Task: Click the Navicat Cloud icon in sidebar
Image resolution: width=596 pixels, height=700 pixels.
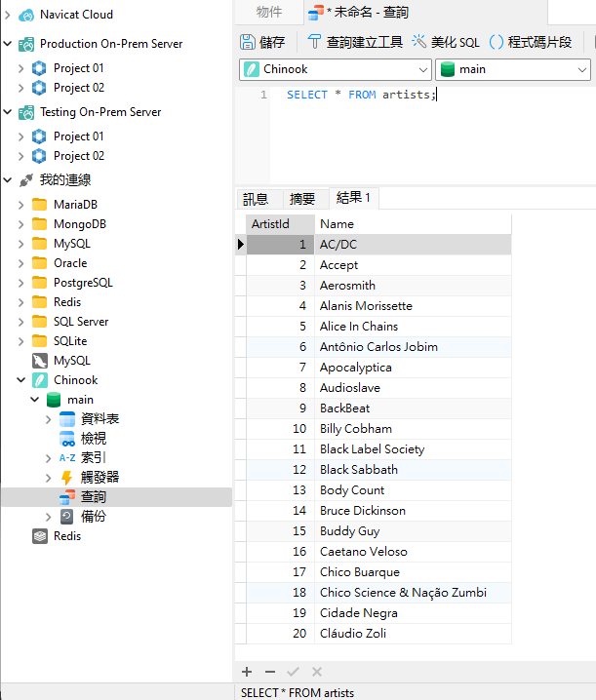Action: [x=26, y=15]
